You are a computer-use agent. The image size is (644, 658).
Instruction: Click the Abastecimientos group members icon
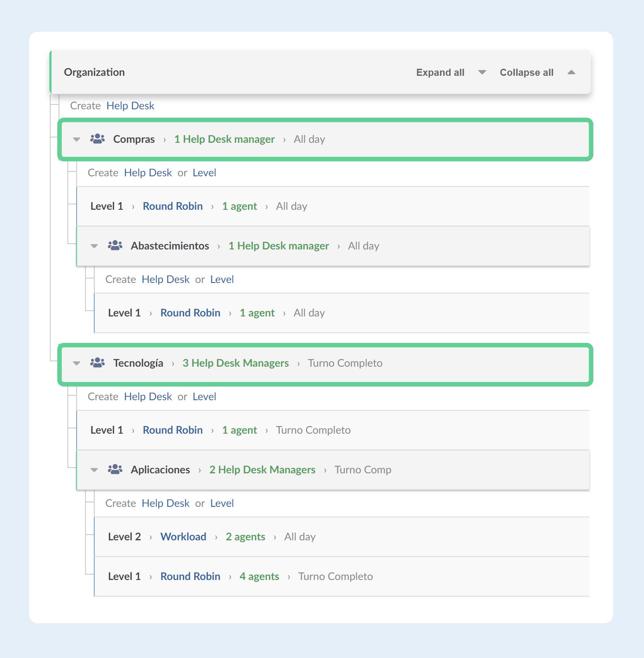coord(115,245)
